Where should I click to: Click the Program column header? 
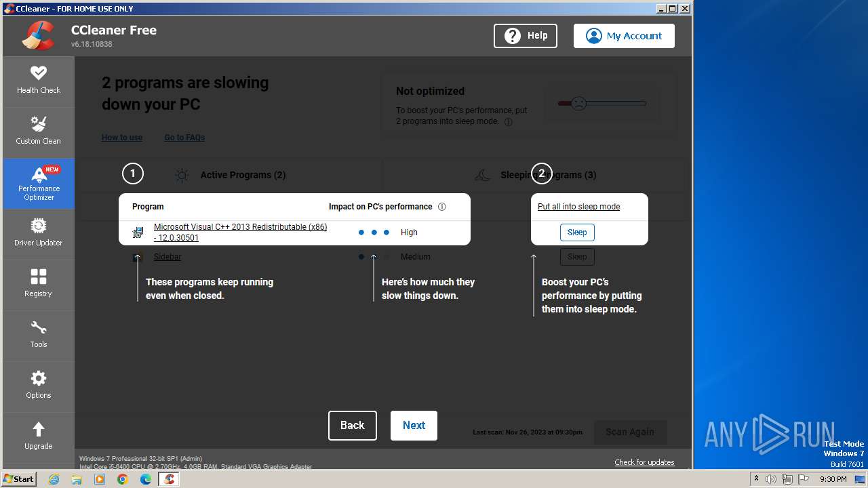[x=148, y=207]
